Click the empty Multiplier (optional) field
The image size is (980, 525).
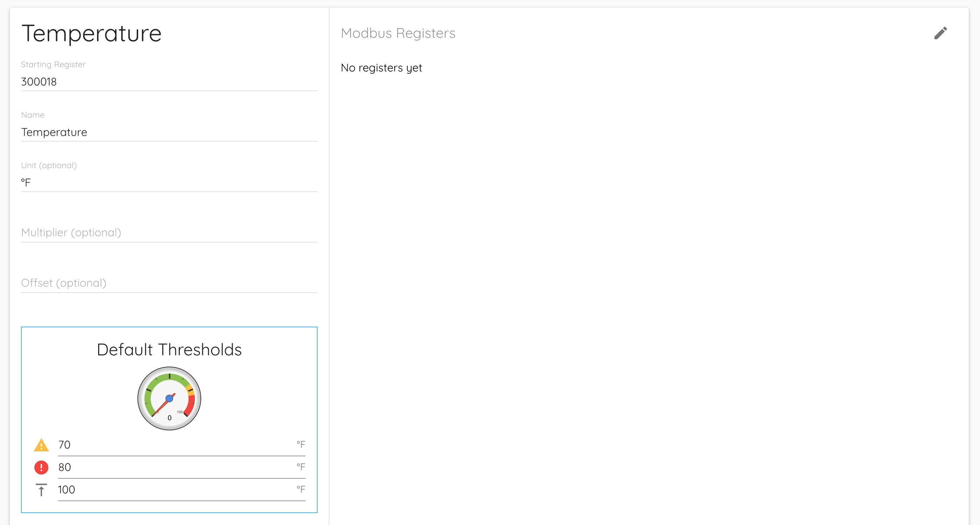[x=169, y=232]
